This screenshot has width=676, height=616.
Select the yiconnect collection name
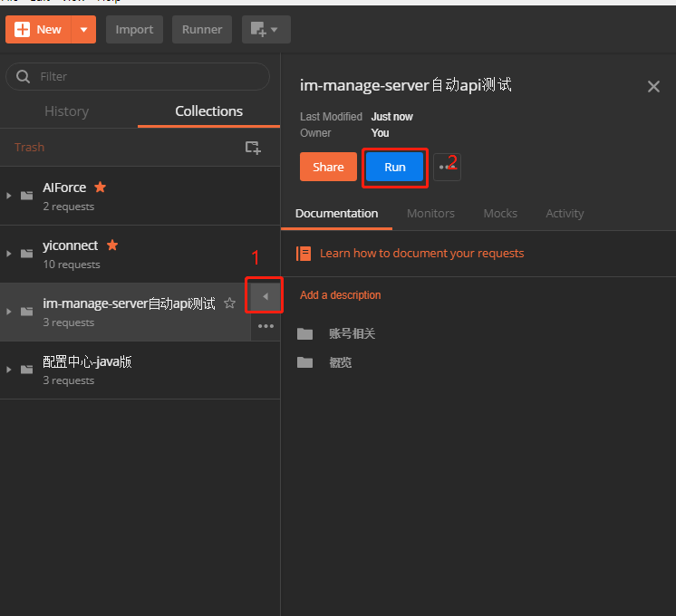pos(71,245)
